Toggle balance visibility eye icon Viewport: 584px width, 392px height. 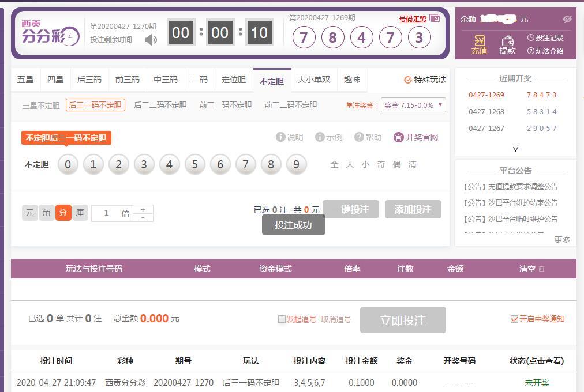click(567, 19)
